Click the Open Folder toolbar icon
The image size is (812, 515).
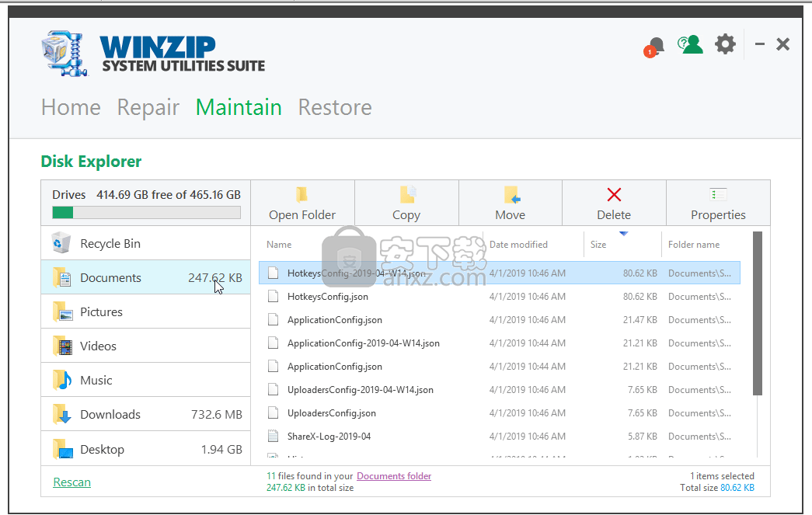302,195
